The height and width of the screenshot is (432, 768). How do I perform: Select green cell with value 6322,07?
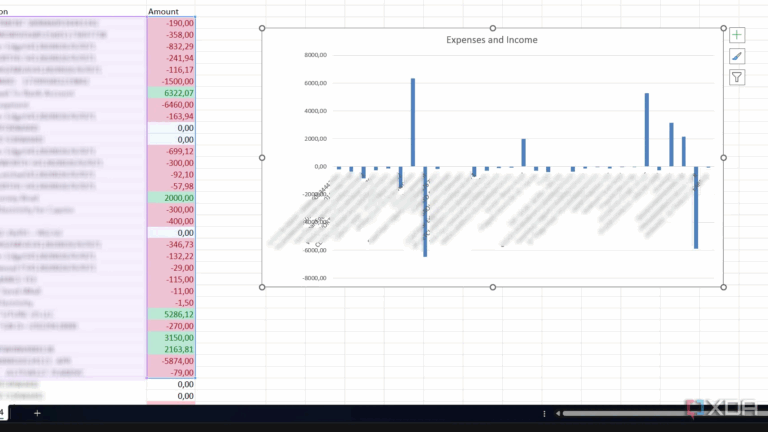[x=171, y=93]
